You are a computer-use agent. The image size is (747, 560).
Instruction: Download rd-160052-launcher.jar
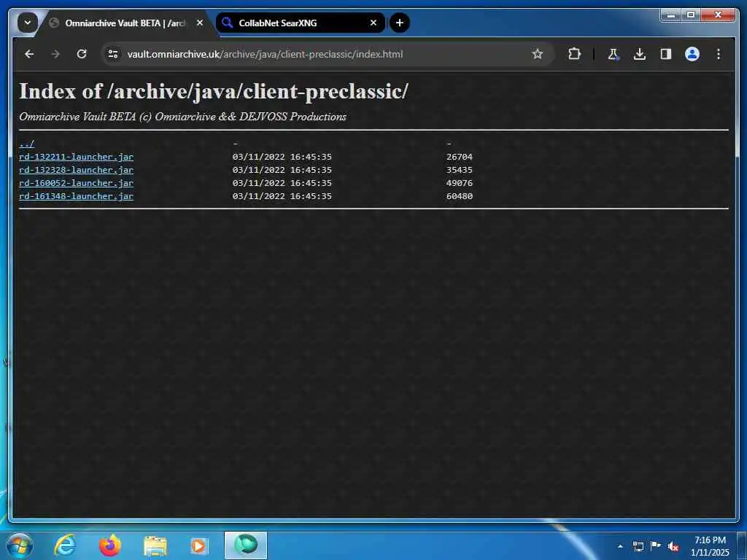click(76, 183)
